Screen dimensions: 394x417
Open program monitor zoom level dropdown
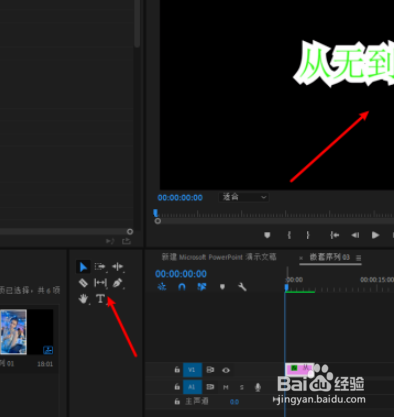point(243,197)
